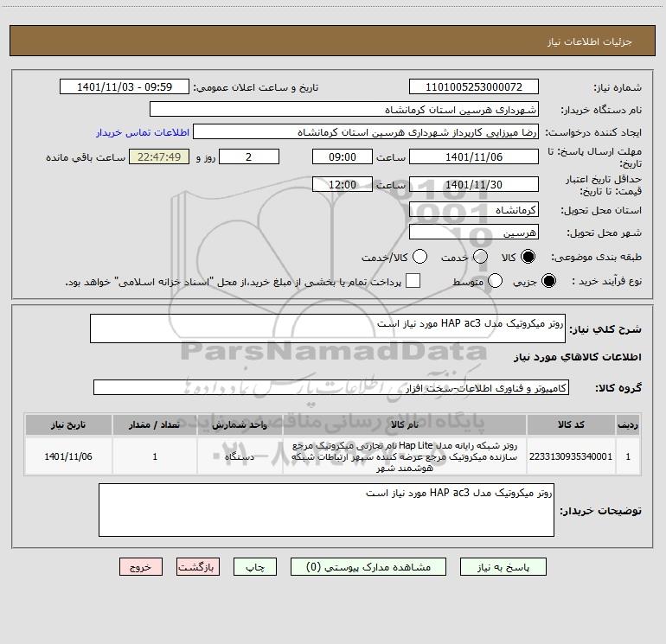Click the response deadline date 1401/11/06 field

tap(474, 156)
